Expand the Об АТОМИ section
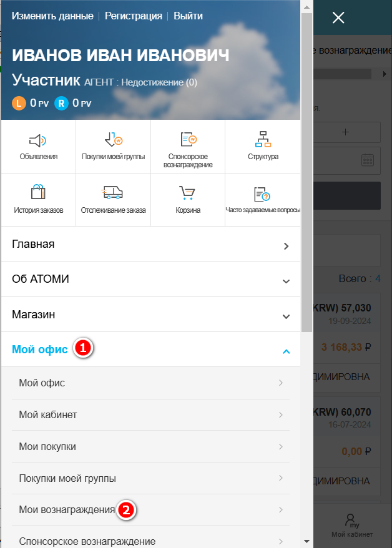This screenshot has width=392, height=548. [150, 280]
